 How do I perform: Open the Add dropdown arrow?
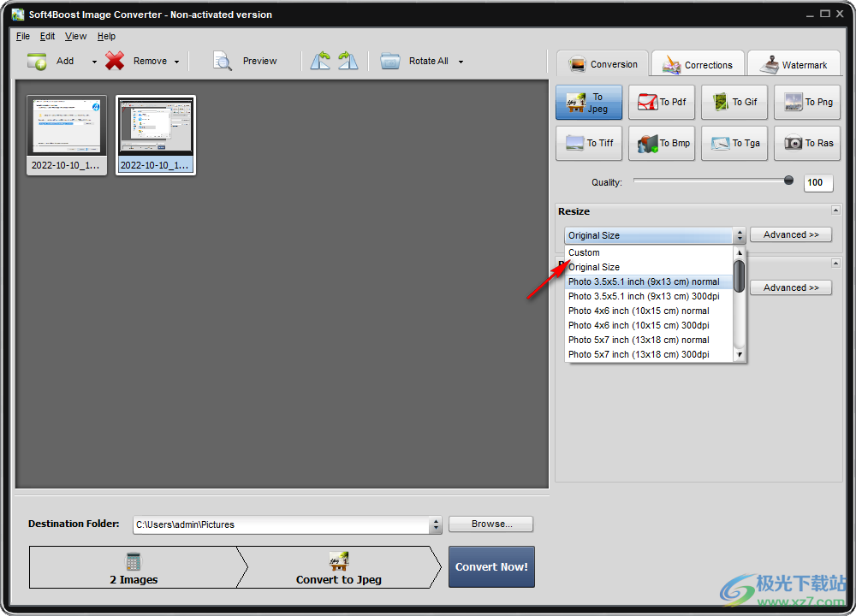coord(94,62)
